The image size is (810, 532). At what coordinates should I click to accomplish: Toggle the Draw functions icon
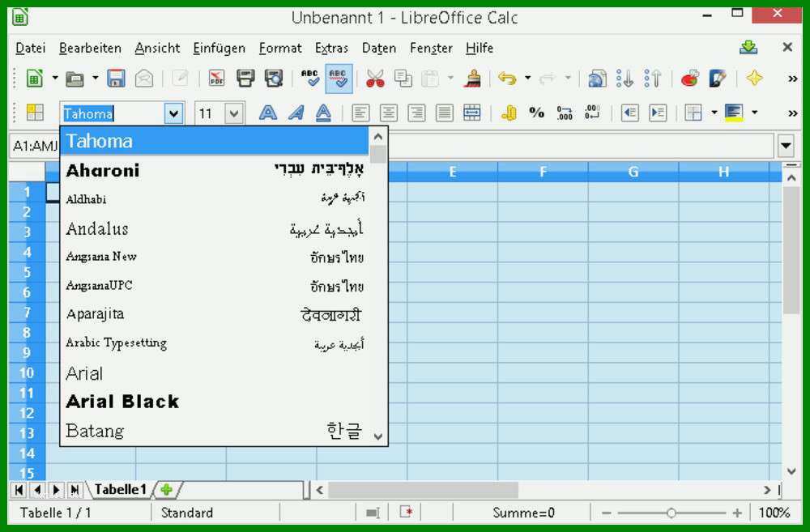point(718,79)
